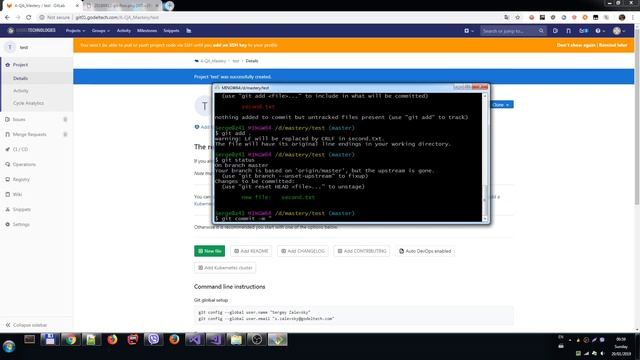
Task: Open the Snippets header menu item
Action: 171,31
